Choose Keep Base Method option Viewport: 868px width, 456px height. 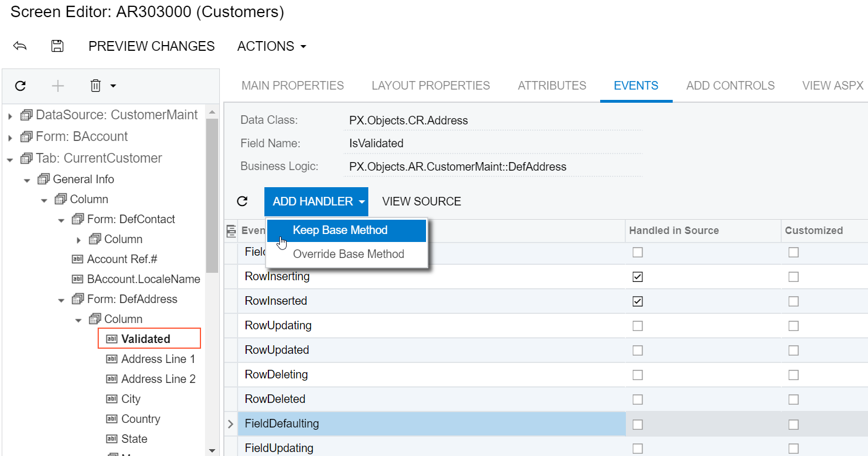[340, 230]
